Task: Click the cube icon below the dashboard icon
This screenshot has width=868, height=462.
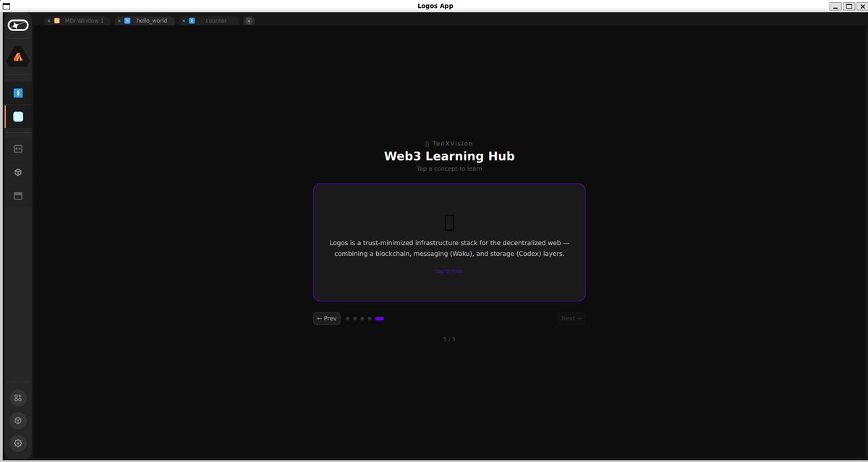Action: [x=18, y=172]
